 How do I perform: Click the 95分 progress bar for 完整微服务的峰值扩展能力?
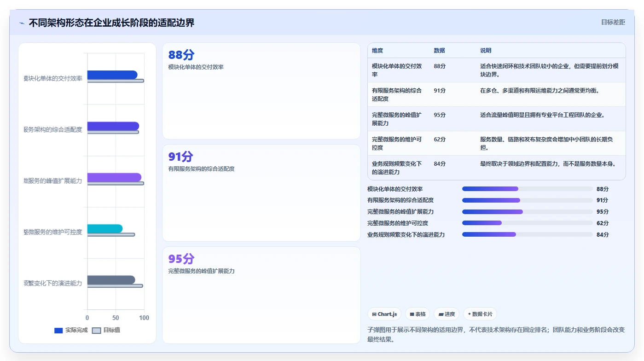[x=528, y=212]
